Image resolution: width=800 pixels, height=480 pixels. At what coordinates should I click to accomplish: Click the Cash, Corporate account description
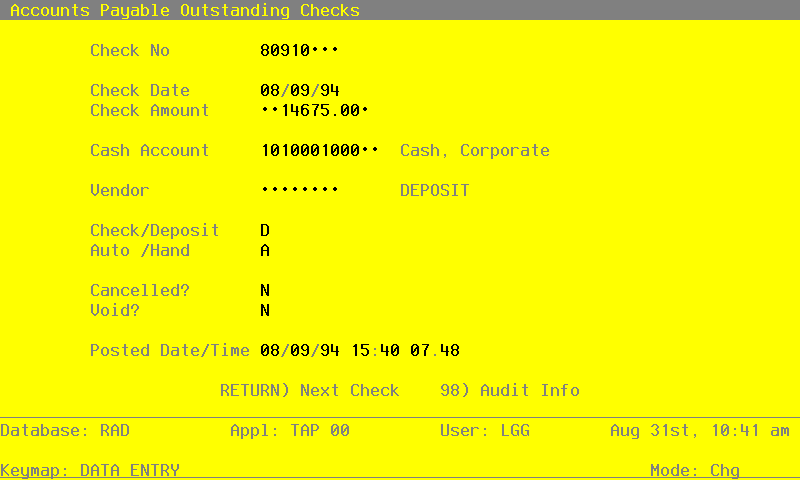[x=474, y=150]
